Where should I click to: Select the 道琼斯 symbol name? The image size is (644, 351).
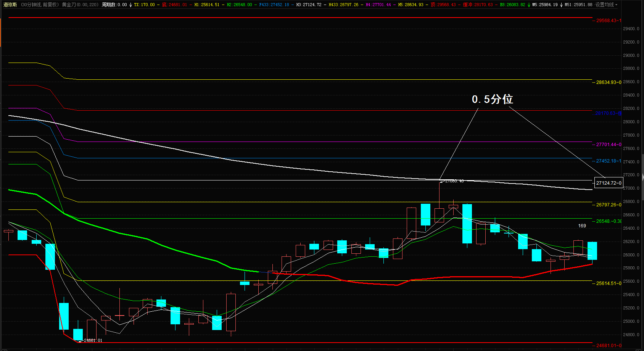click(10, 5)
